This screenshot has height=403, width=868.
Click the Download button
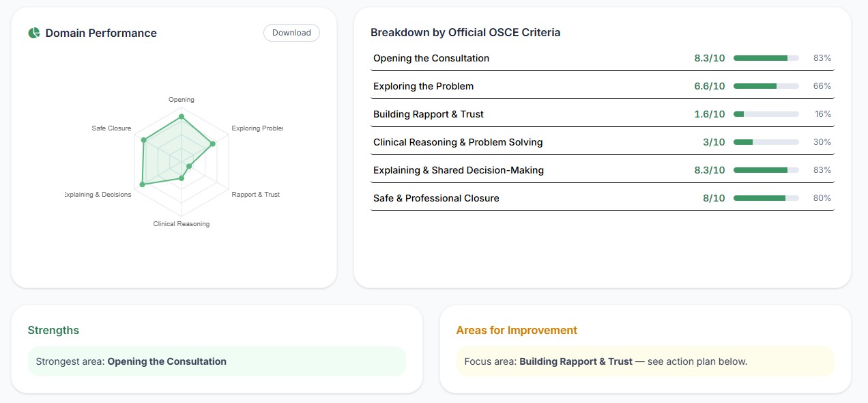point(291,33)
